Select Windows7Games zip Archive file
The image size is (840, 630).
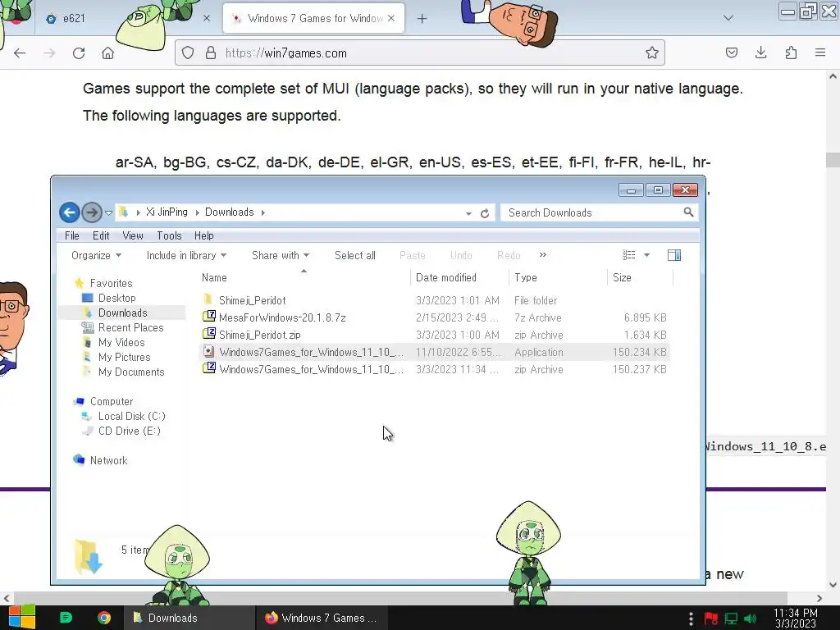click(435, 369)
